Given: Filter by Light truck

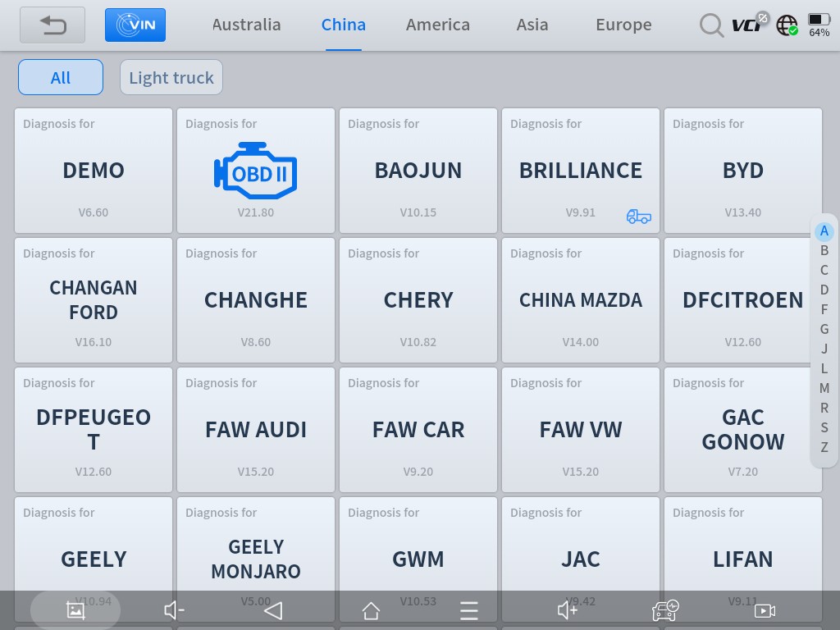Looking at the screenshot, I should [171, 78].
